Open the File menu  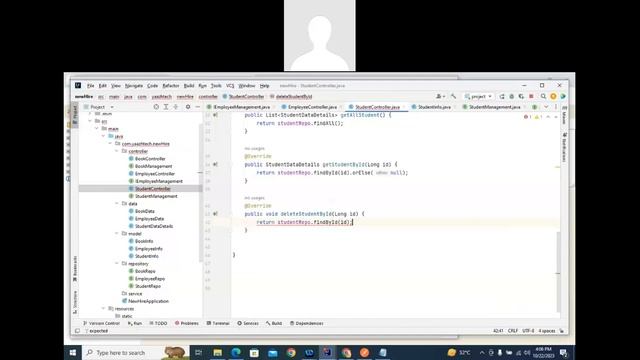[x=91, y=86]
